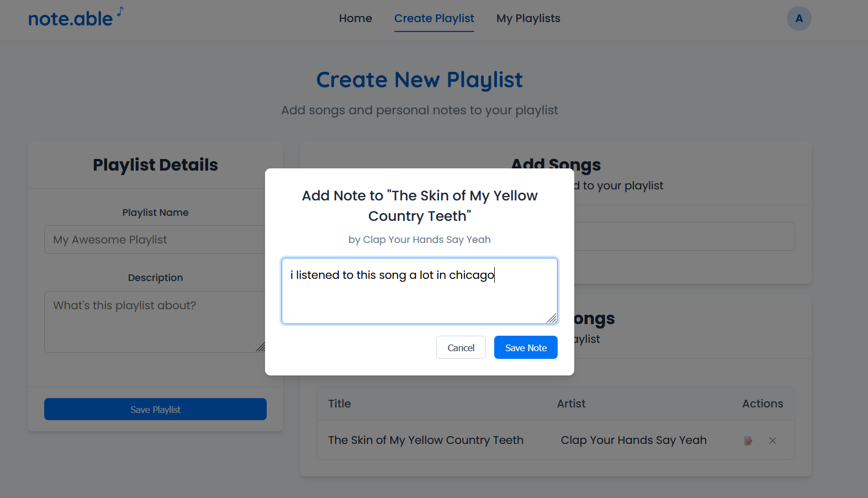The height and width of the screenshot is (498, 868).
Task: Click the note.able logo
Action: tap(70, 18)
